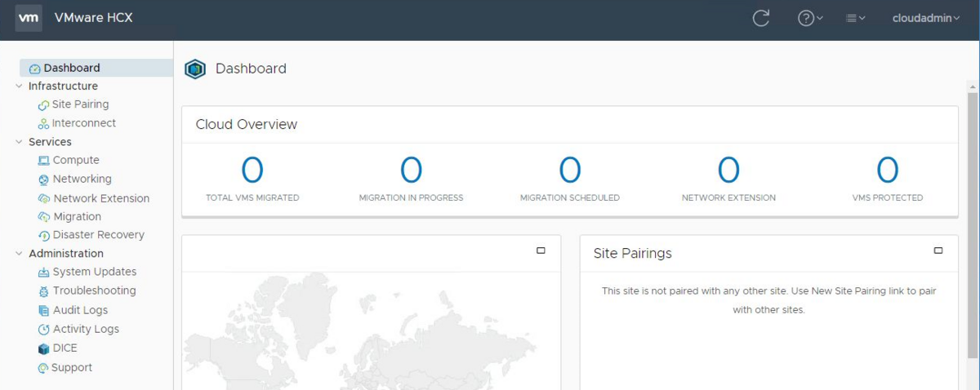Click the Networking globe icon

(x=44, y=179)
